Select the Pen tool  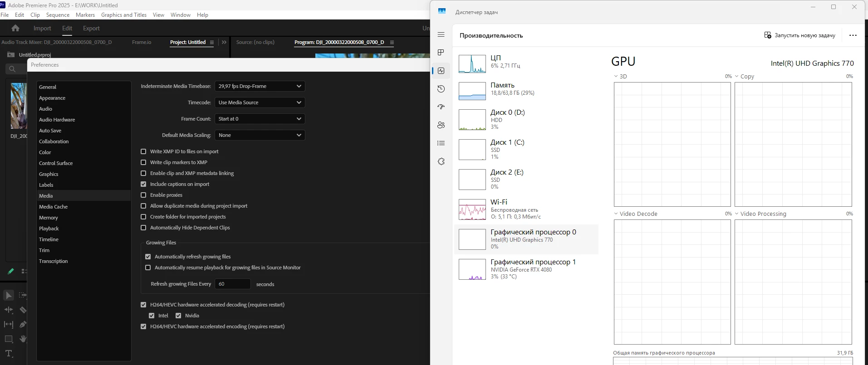click(23, 324)
